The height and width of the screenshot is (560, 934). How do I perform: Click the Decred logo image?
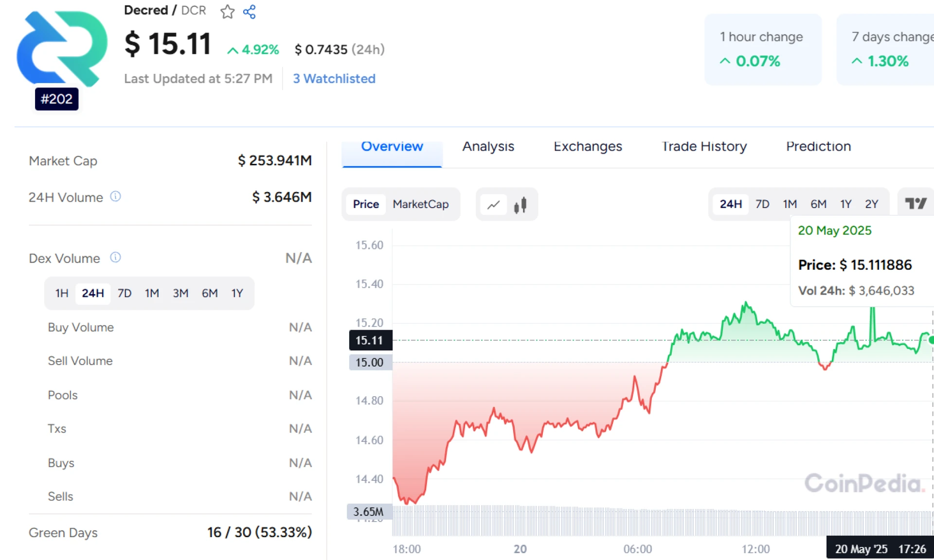(62, 48)
